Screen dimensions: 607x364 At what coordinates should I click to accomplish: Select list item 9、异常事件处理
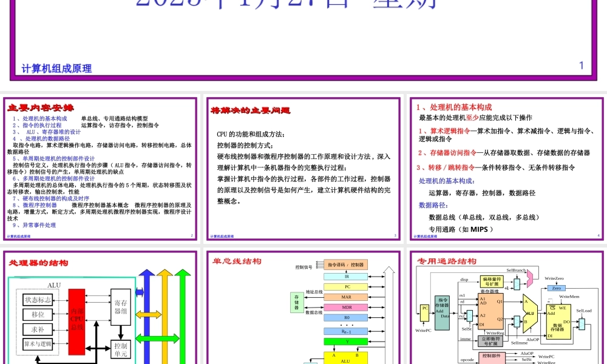[x=34, y=225]
